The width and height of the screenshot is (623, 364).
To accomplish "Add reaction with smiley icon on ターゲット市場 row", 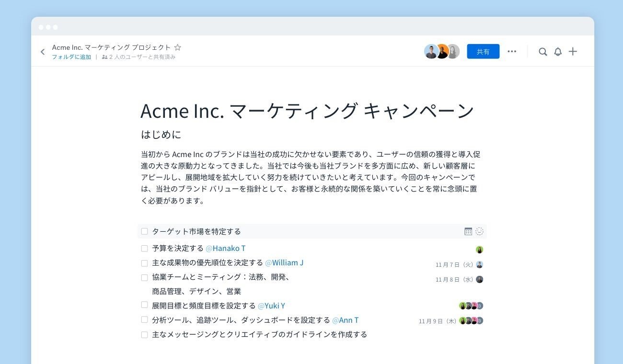I will click(479, 231).
